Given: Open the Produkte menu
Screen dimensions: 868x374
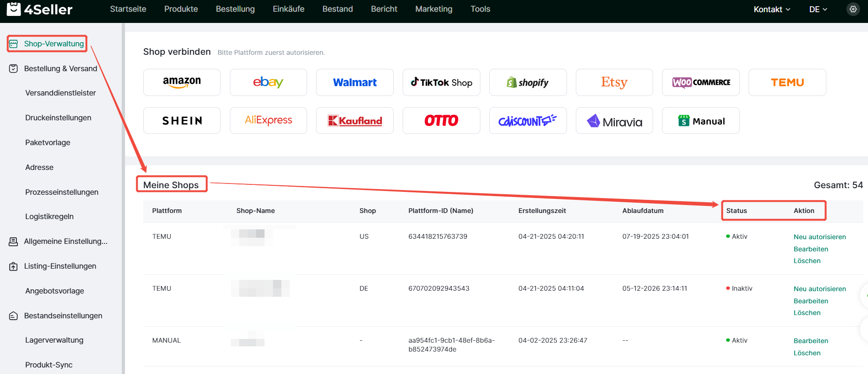Looking at the screenshot, I should (x=181, y=9).
